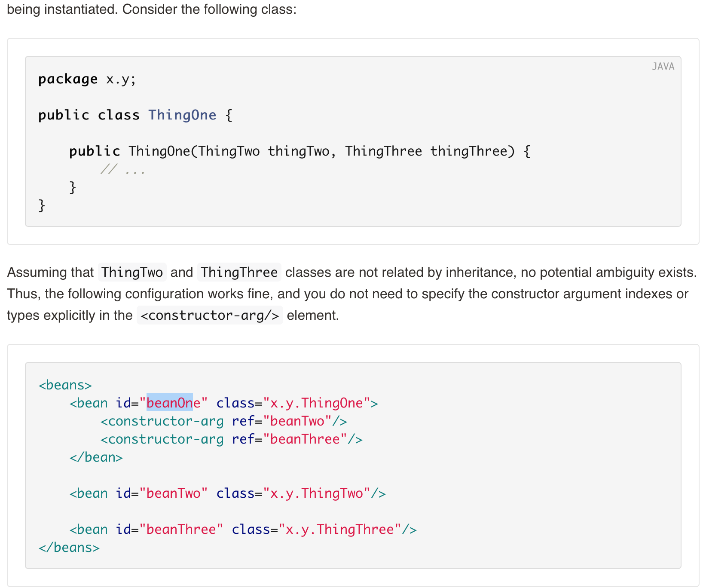
Task: Click the class value x.y.ThingOne
Action: 317,403
